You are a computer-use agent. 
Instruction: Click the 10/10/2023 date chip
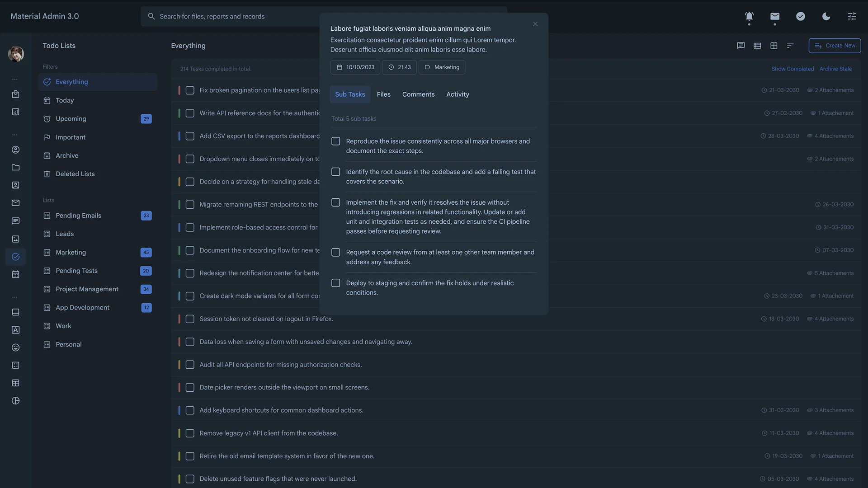click(x=355, y=67)
